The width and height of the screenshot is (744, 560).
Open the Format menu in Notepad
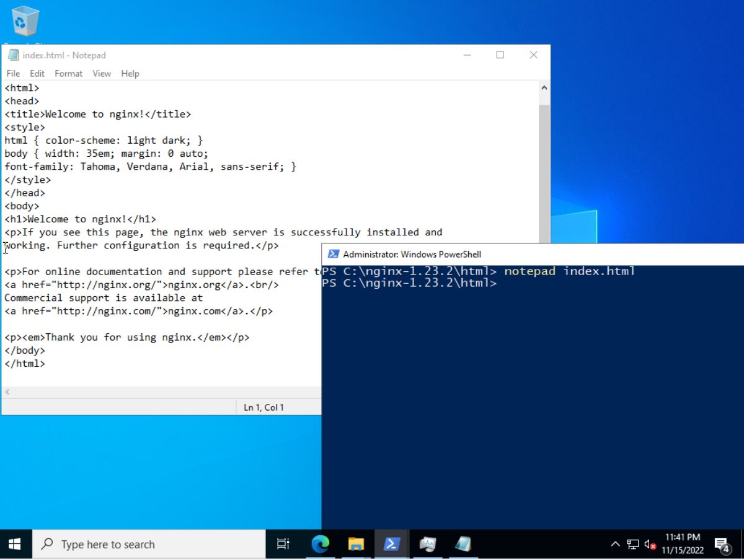(68, 73)
